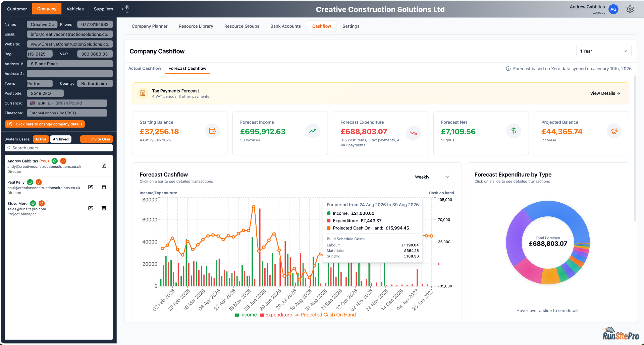This screenshot has width=644, height=345.
Task: Toggle Projected Cash On Hand legend
Action: (325, 315)
